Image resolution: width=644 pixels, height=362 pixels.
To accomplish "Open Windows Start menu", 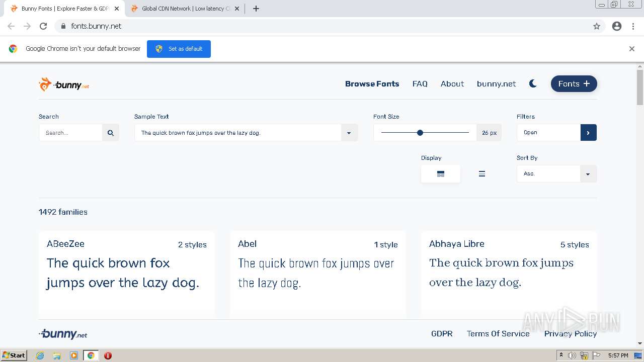I will [14, 355].
